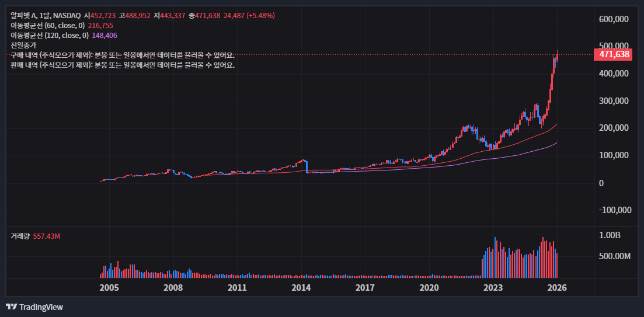Click the 2026 time axis label
Viewport: 644px width, 317px height.
[x=558, y=287]
